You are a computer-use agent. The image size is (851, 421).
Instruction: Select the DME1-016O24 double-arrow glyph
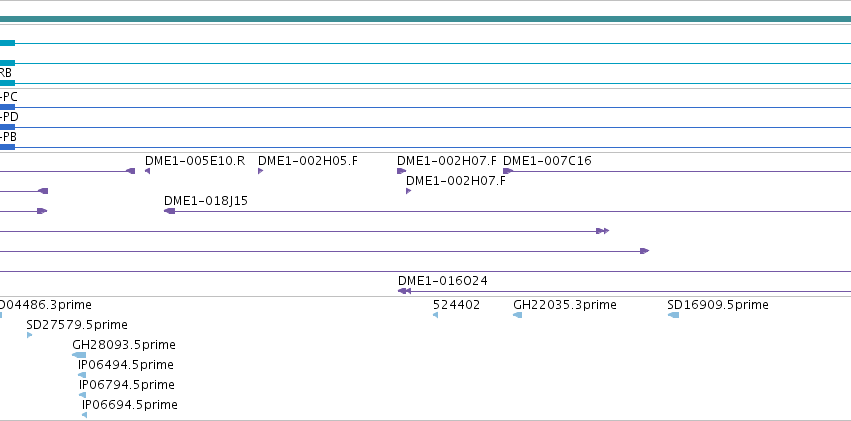[x=404, y=291]
